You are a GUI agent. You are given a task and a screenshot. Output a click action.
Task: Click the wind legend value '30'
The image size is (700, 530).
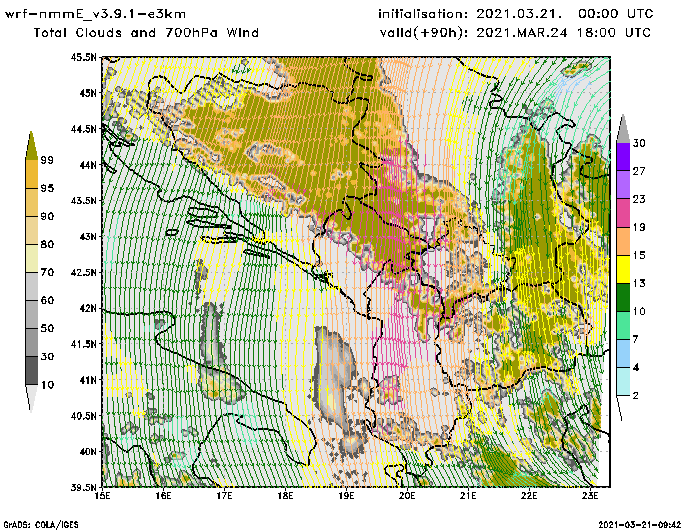(x=639, y=143)
